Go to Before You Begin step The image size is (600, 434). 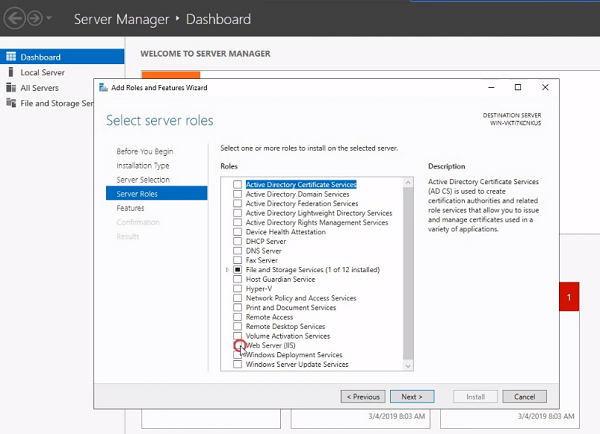145,151
